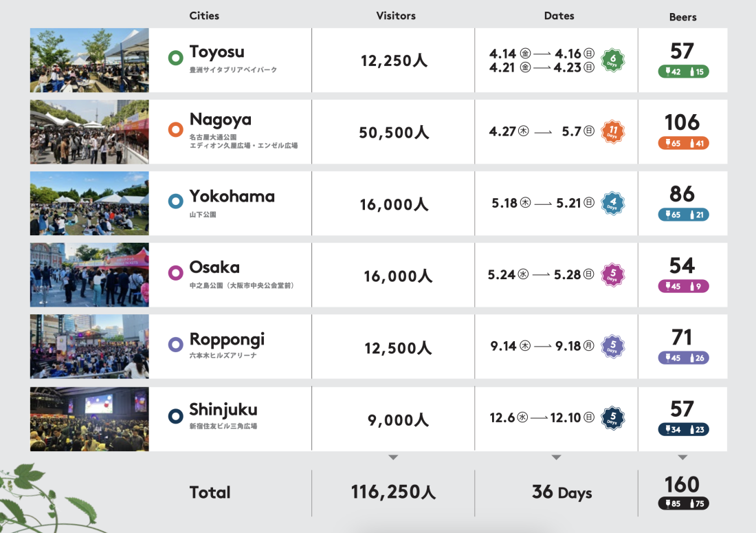Click the down arrow below the Dates column

tap(556, 457)
